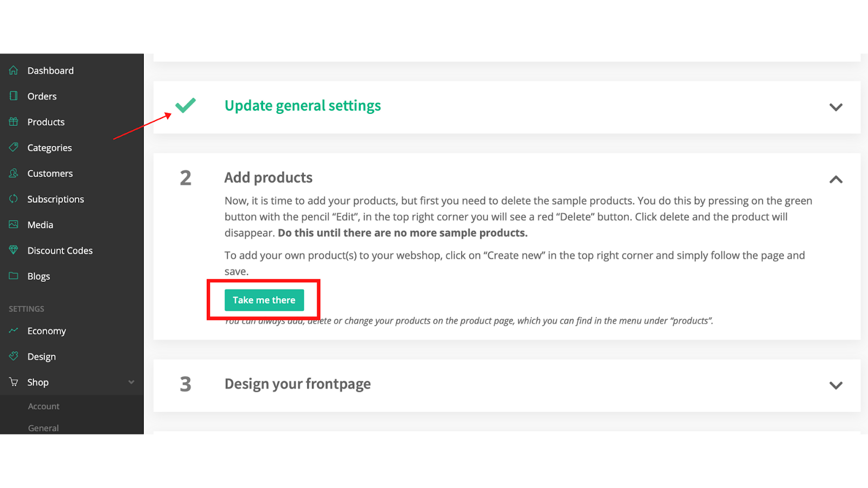Open Dashboard via the home icon
The height and width of the screenshot is (488, 868).
(x=14, y=70)
